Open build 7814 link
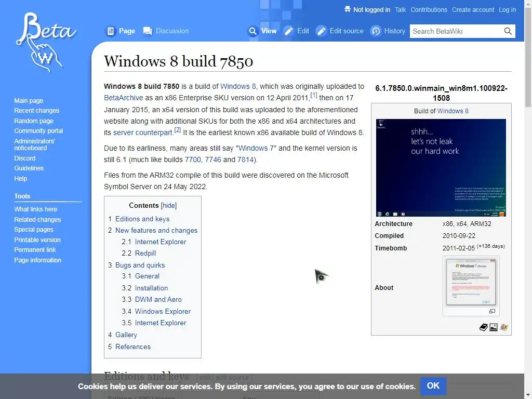 coord(245,159)
